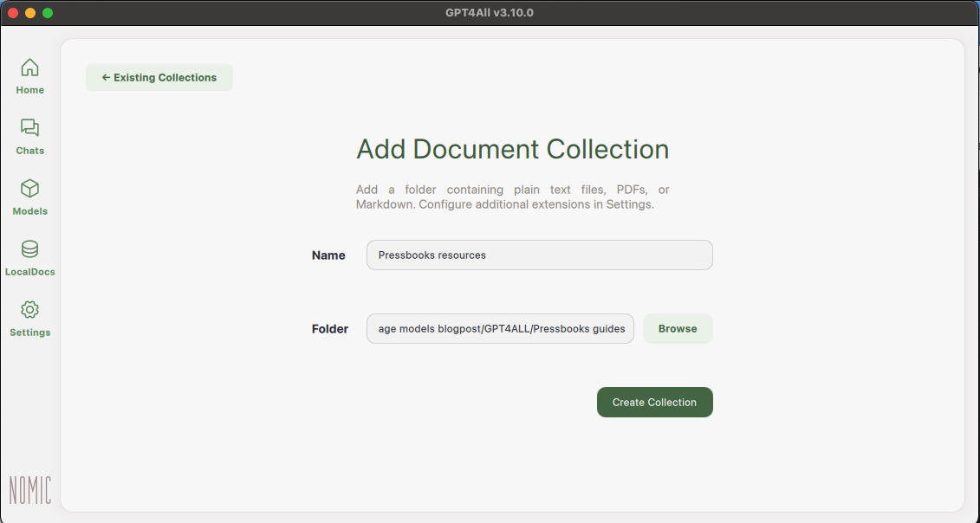The height and width of the screenshot is (523, 980).
Task: Click the Name field containing Pressbooks resources
Action: pos(539,255)
